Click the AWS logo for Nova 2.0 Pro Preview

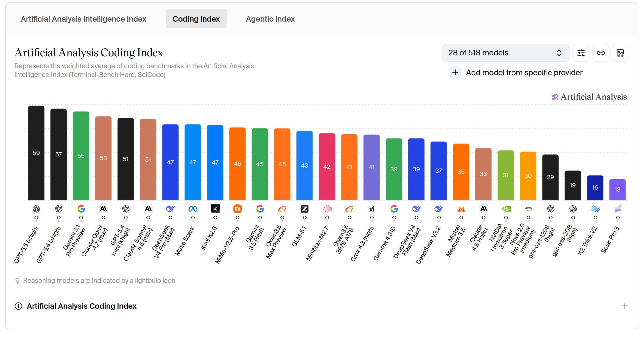click(x=528, y=208)
